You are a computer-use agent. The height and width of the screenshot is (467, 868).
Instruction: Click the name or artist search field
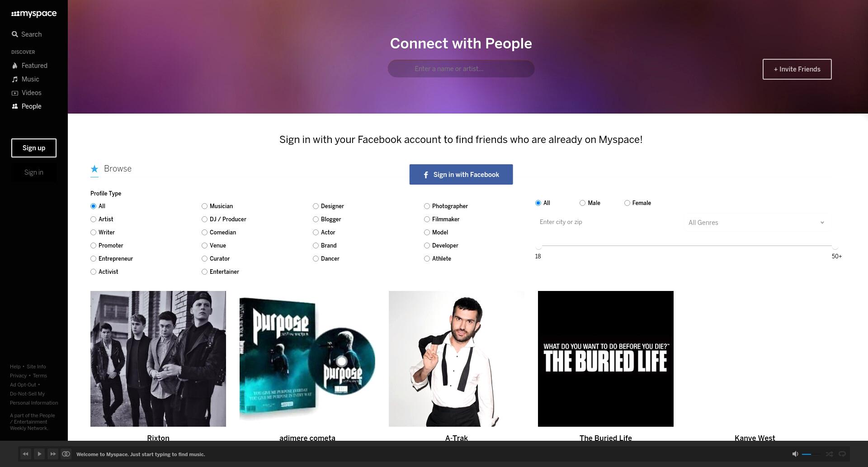(x=461, y=69)
